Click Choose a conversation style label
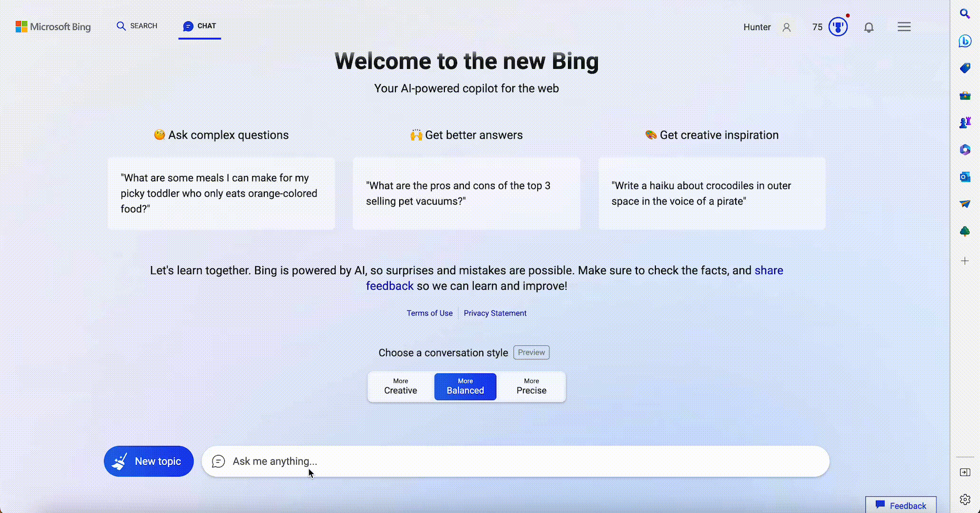This screenshot has width=980, height=513. [x=443, y=353]
